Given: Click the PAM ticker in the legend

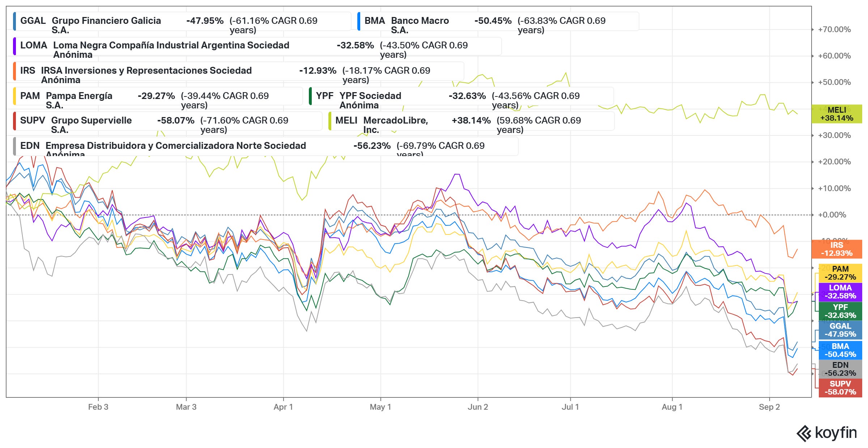Looking at the screenshot, I should [x=30, y=96].
